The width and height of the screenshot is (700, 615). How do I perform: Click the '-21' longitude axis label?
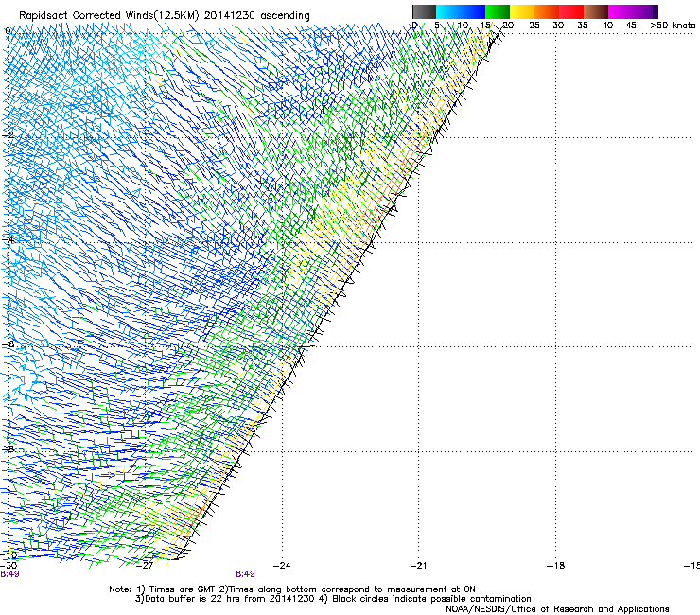pos(418,566)
